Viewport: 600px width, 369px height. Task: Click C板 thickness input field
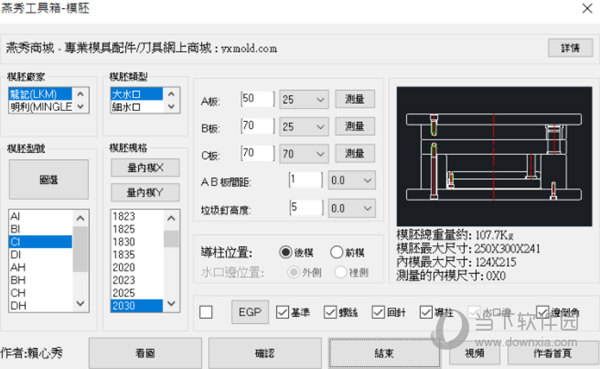258,153
